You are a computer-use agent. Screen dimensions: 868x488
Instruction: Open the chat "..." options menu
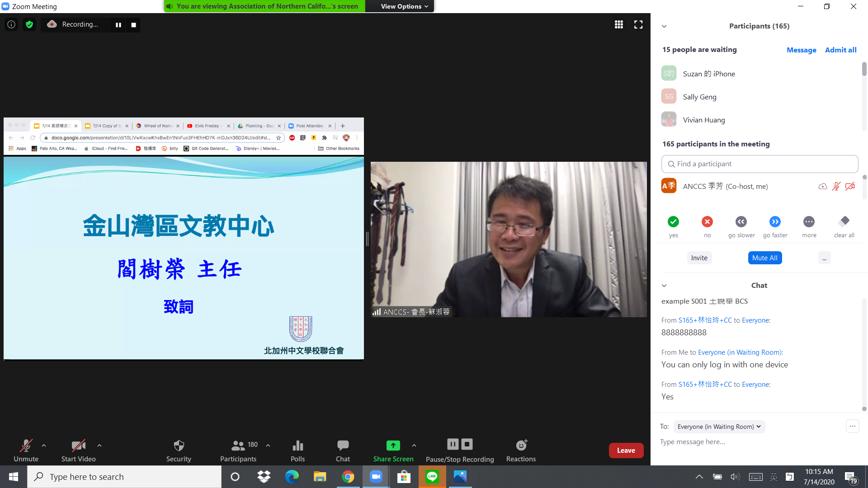coord(853,426)
